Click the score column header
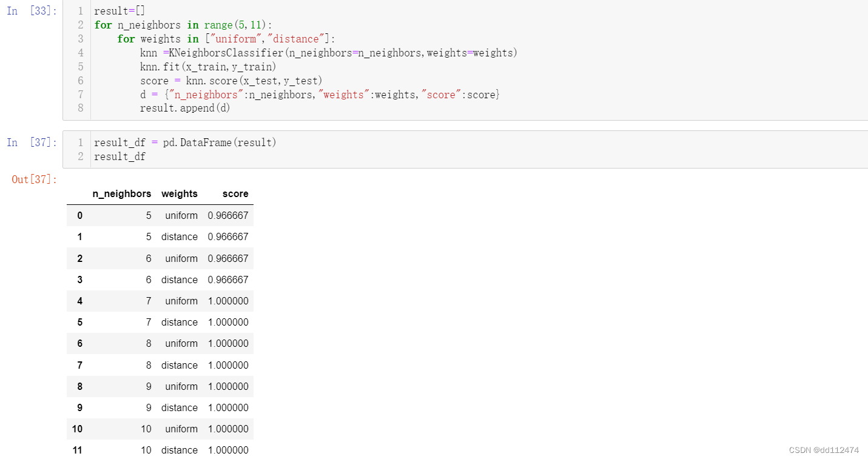 click(235, 194)
